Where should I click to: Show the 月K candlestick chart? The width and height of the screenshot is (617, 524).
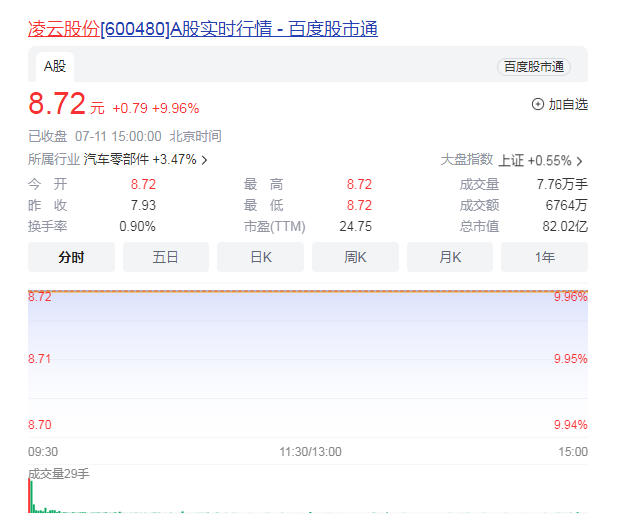pyautogui.click(x=450, y=257)
